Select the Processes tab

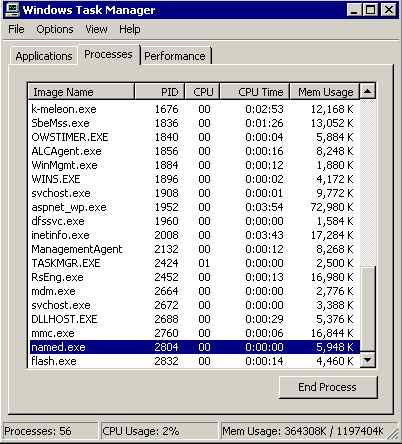[108, 54]
